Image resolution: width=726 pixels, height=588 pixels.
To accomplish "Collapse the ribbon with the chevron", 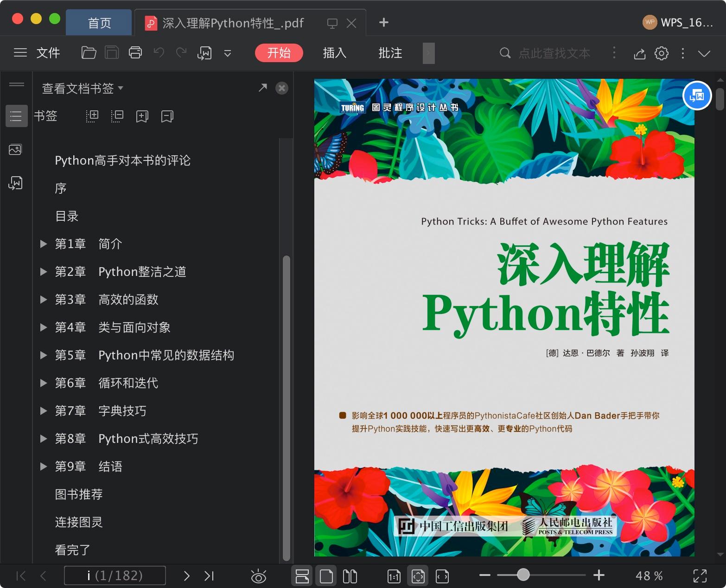I will pos(704,53).
